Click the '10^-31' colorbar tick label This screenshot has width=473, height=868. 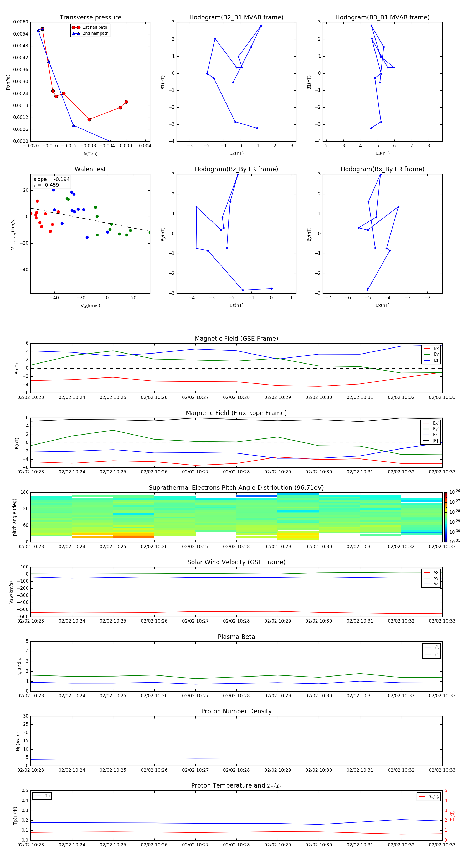click(x=455, y=542)
